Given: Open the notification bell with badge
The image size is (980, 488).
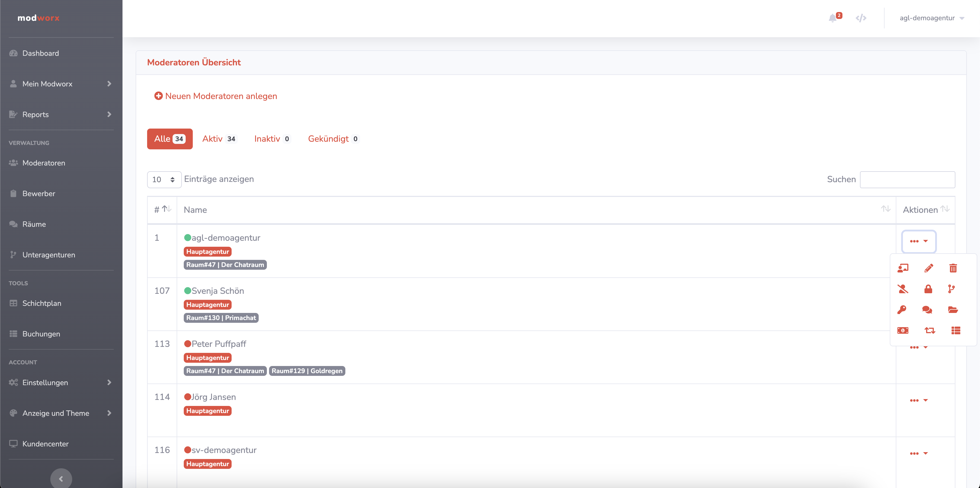Looking at the screenshot, I should [x=833, y=18].
